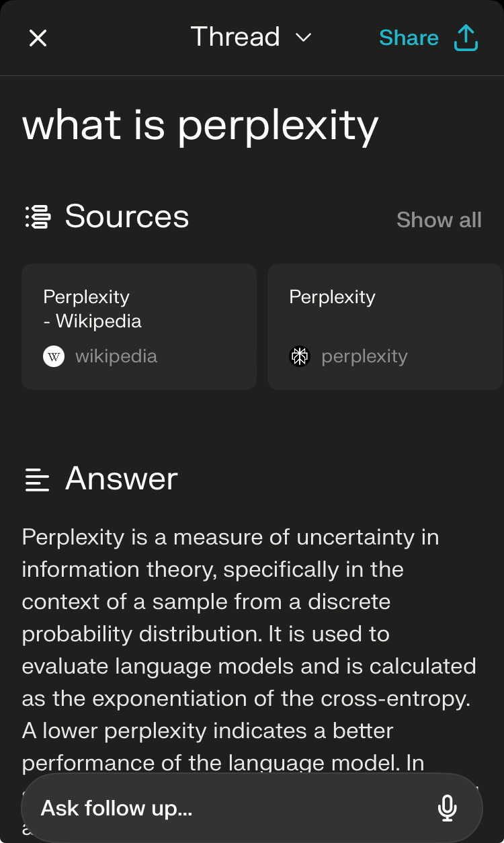
Task: Select the question text what is perplexity
Action: [x=200, y=125]
